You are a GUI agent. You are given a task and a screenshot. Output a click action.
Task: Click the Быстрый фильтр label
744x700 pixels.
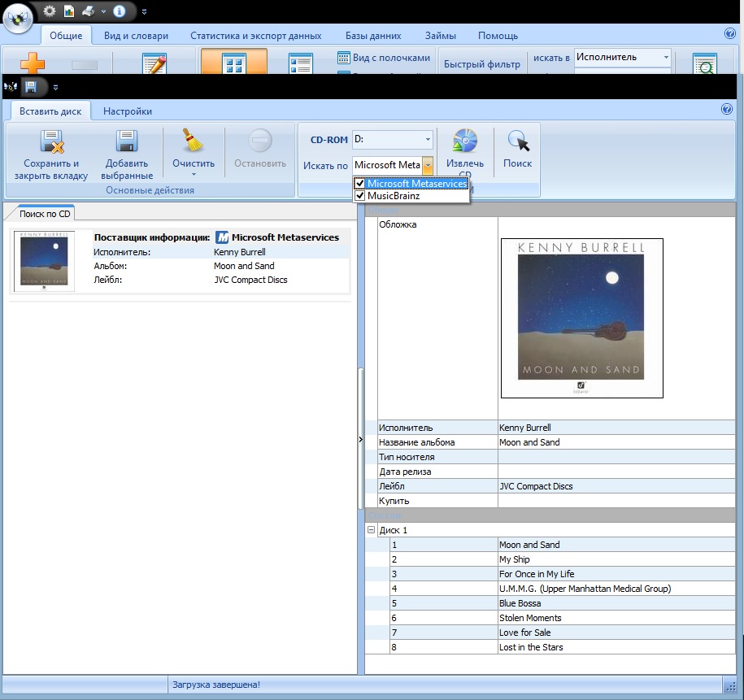pos(481,64)
